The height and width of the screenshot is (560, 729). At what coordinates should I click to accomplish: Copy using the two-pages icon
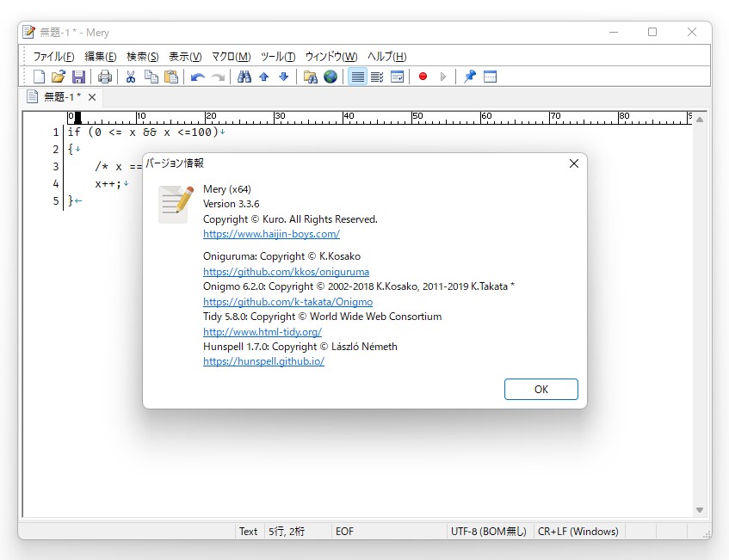[151, 77]
